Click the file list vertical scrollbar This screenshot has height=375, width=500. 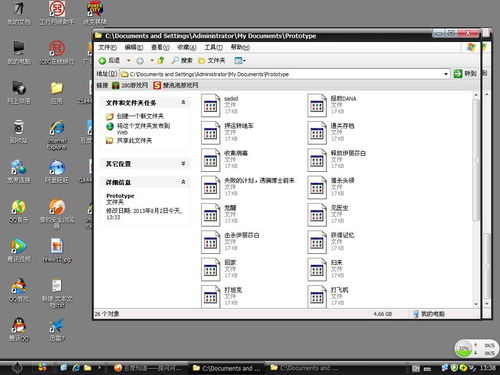pyautogui.click(x=476, y=199)
